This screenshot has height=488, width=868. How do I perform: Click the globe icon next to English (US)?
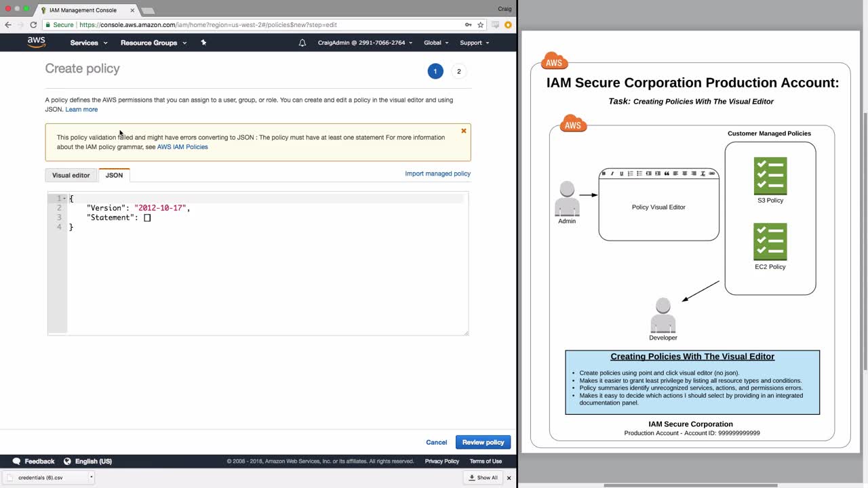pyautogui.click(x=67, y=461)
